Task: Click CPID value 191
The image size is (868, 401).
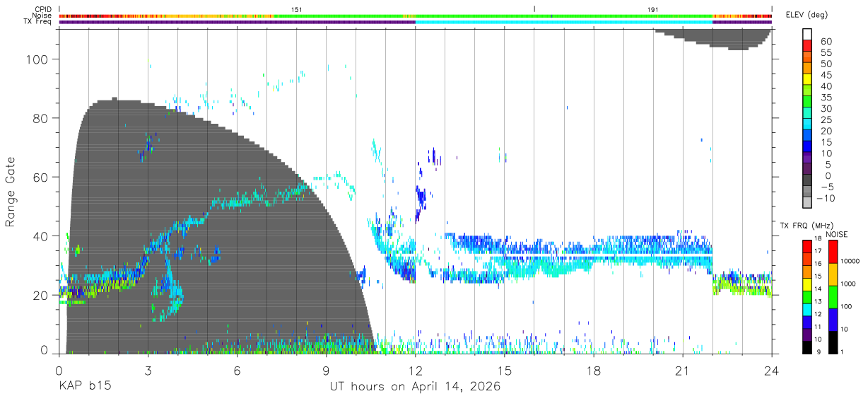Action: (x=652, y=9)
